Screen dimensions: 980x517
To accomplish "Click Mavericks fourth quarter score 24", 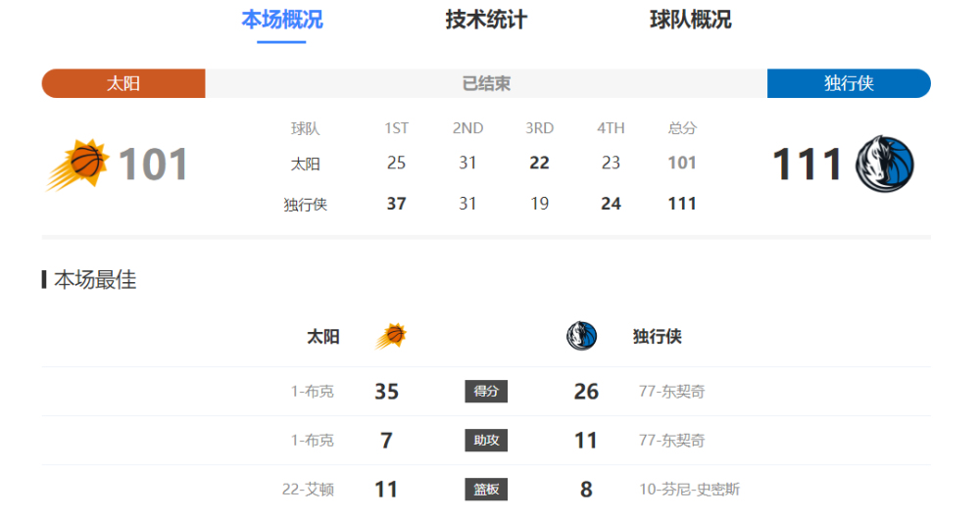I will (x=611, y=204).
